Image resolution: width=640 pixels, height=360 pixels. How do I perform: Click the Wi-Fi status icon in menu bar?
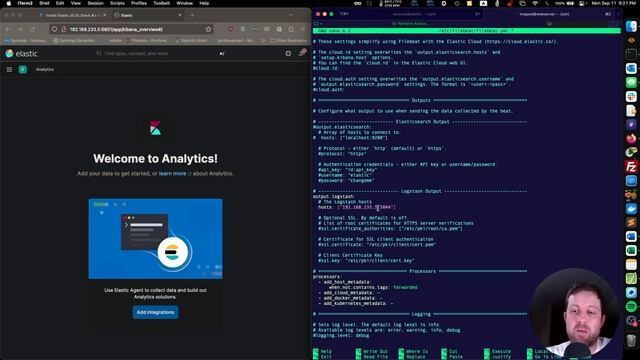click(535, 3)
